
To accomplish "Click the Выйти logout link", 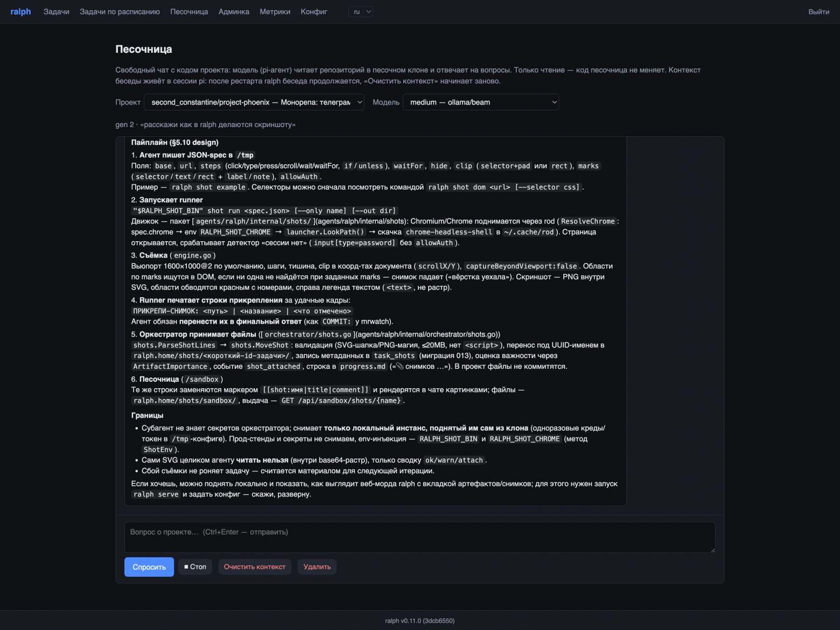I will coord(818,12).
